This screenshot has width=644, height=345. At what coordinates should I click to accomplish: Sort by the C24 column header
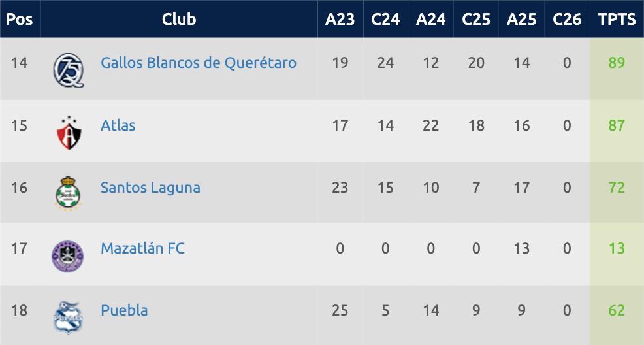tap(385, 19)
